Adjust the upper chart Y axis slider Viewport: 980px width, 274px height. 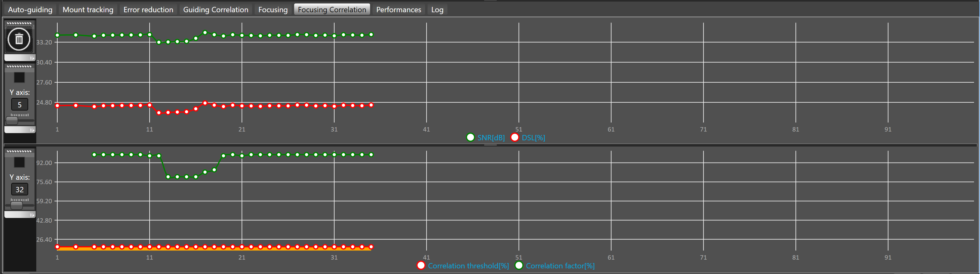tap(12, 121)
